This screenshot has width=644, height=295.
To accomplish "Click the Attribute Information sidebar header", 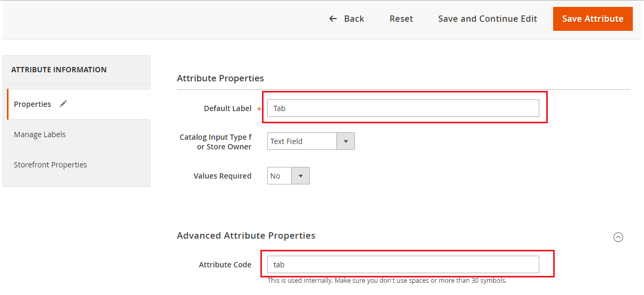I will click(x=59, y=70).
